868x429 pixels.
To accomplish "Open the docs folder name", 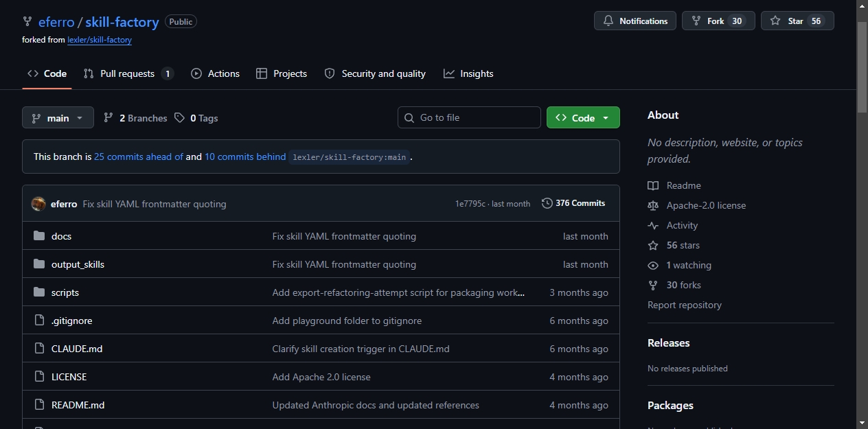I will pyautogui.click(x=61, y=236).
